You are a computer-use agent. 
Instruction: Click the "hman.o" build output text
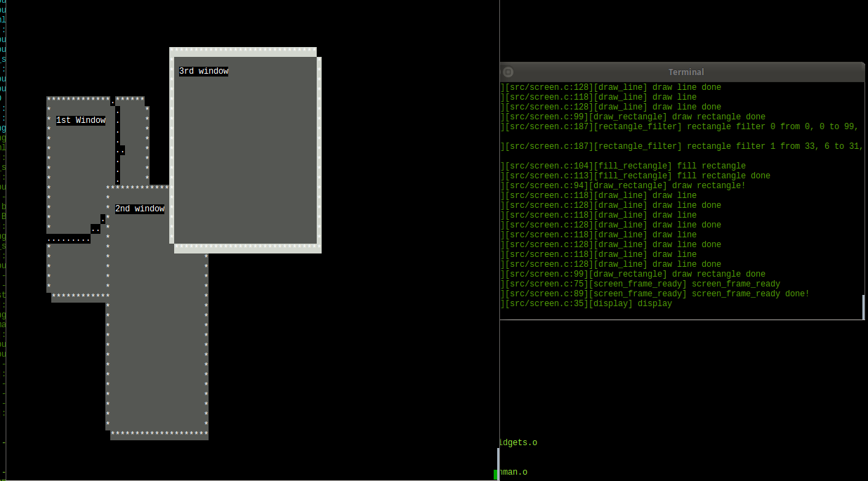(513, 472)
